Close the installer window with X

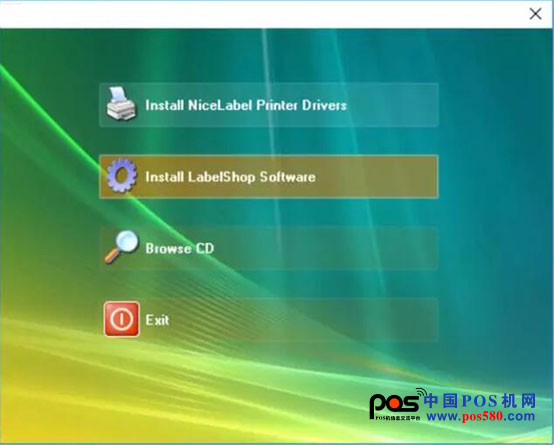click(x=535, y=14)
